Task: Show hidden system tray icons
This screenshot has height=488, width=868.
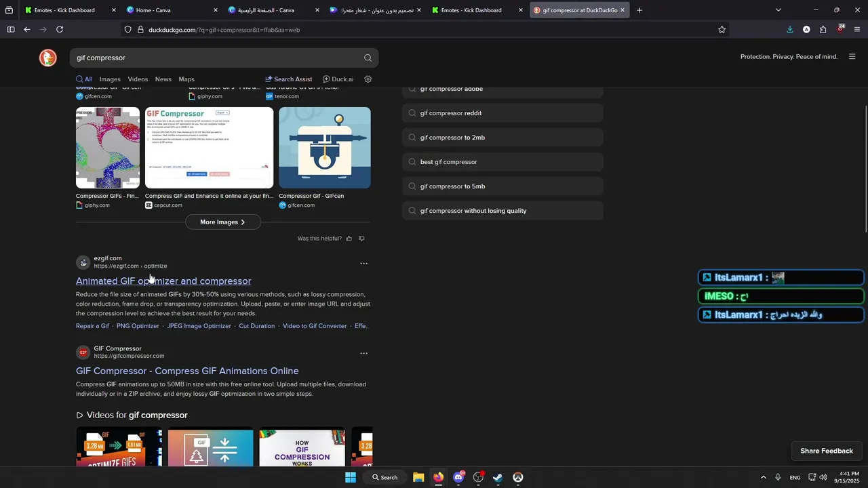Action: (x=763, y=477)
